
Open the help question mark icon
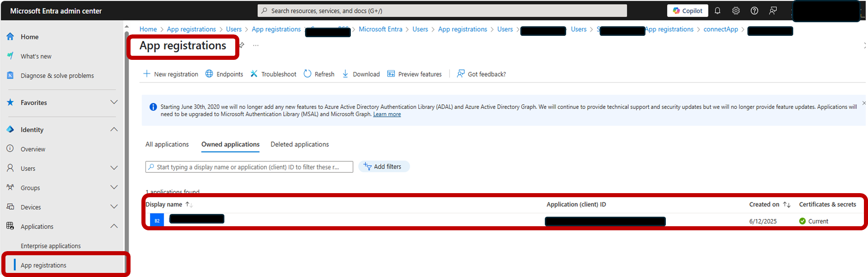coord(754,11)
